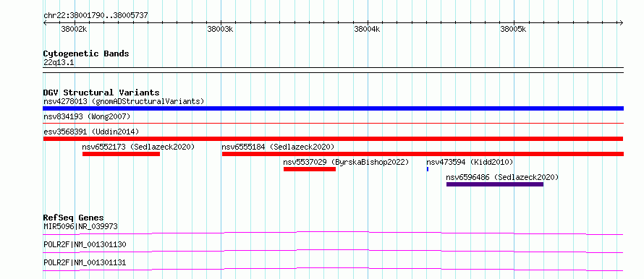This screenshot has height=279, width=644.
Task: Select nsv834193 (Wong2007) label
Action: pyautogui.click(x=87, y=117)
